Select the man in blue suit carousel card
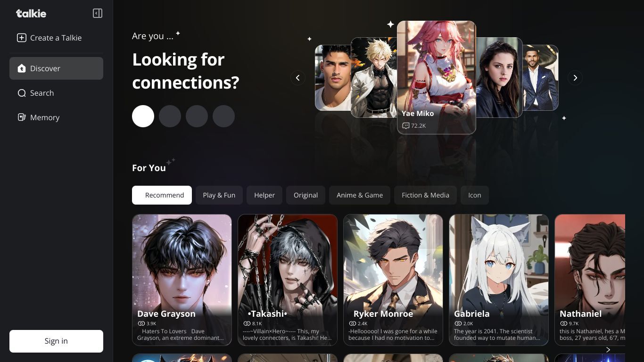 541,78
